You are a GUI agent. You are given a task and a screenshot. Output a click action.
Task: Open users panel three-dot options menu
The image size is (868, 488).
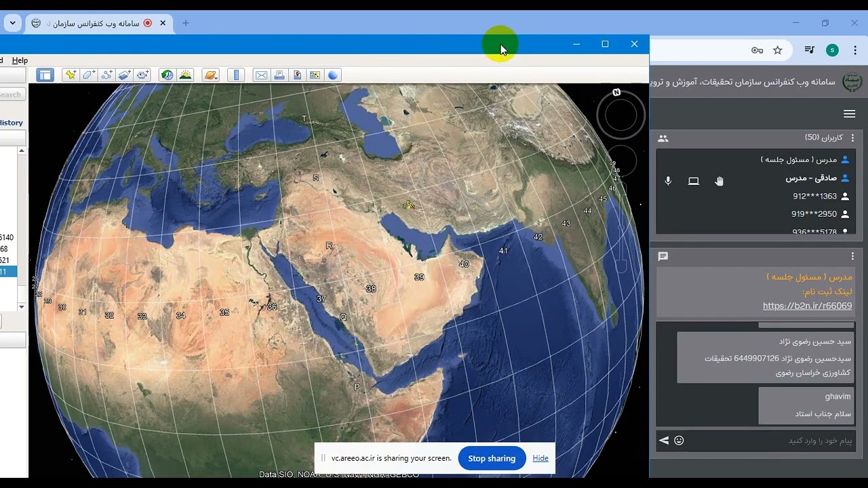pos(853,138)
